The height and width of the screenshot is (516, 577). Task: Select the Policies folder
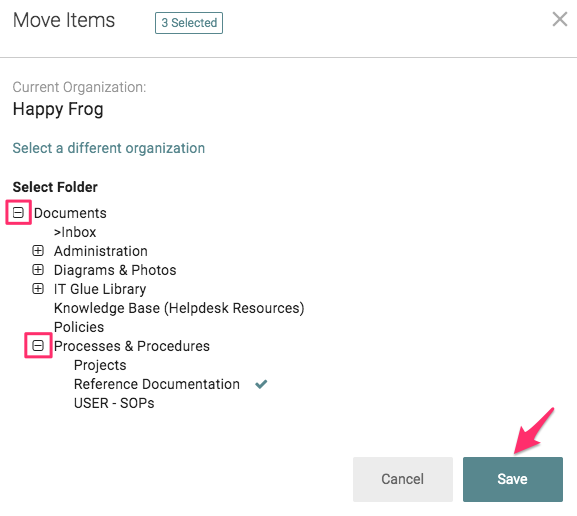(x=79, y=327)
